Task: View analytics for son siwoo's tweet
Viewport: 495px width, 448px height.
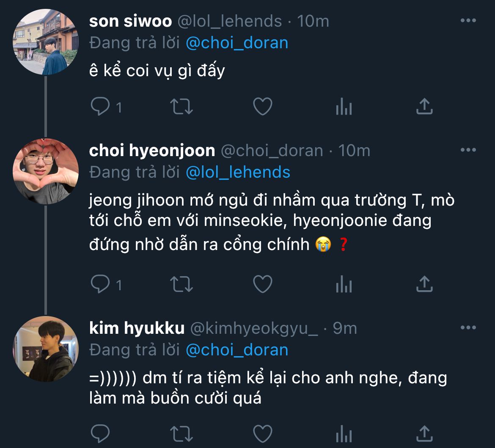Action: pos(344,108)
